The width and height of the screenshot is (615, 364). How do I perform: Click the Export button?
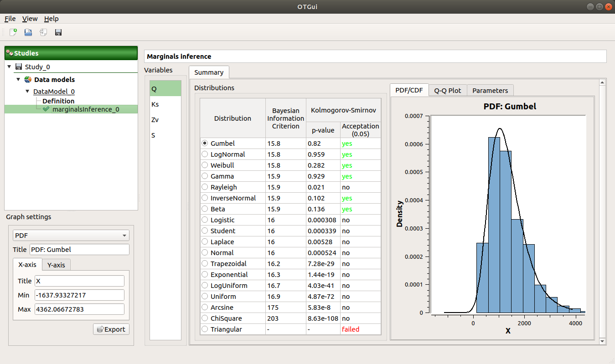(x=111, y=329)
